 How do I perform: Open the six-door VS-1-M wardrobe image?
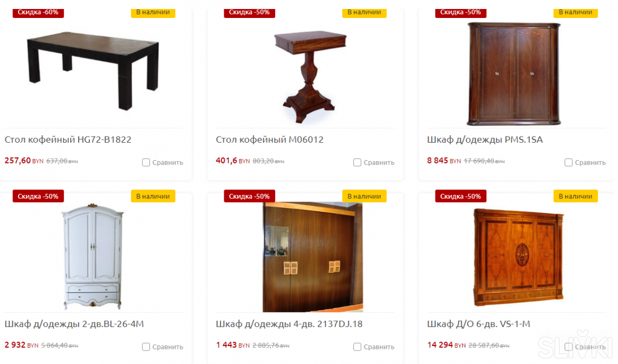point(519,257)
